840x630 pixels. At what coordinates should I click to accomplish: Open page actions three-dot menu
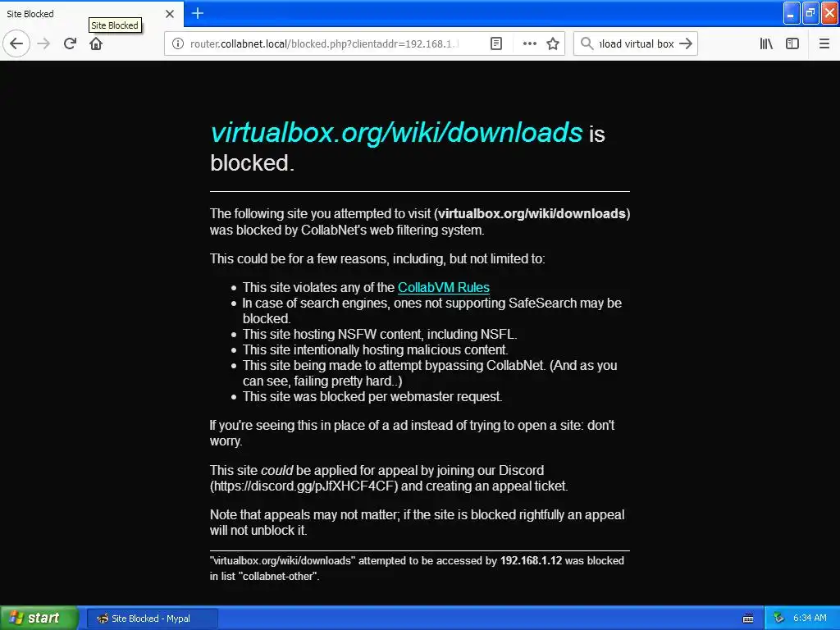pos(529,44)
